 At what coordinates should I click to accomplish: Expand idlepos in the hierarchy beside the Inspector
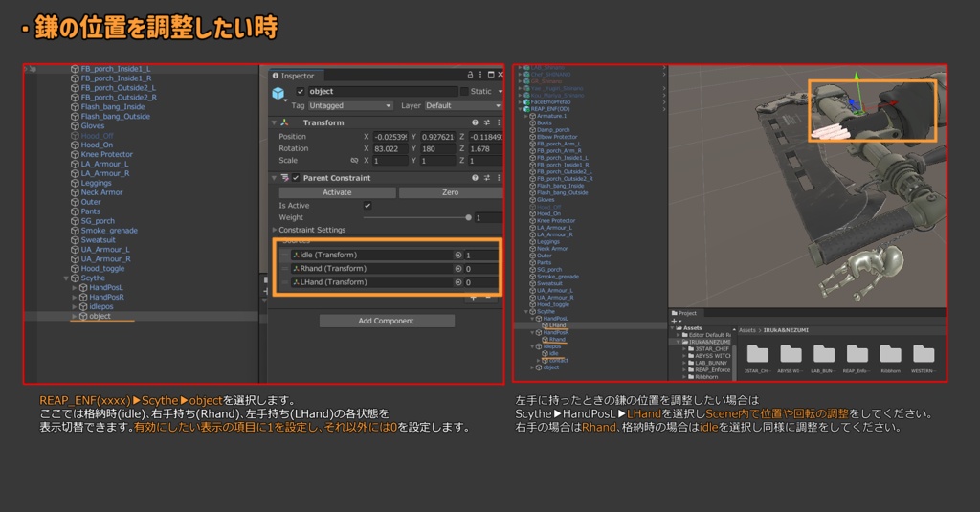click(75, 307)
